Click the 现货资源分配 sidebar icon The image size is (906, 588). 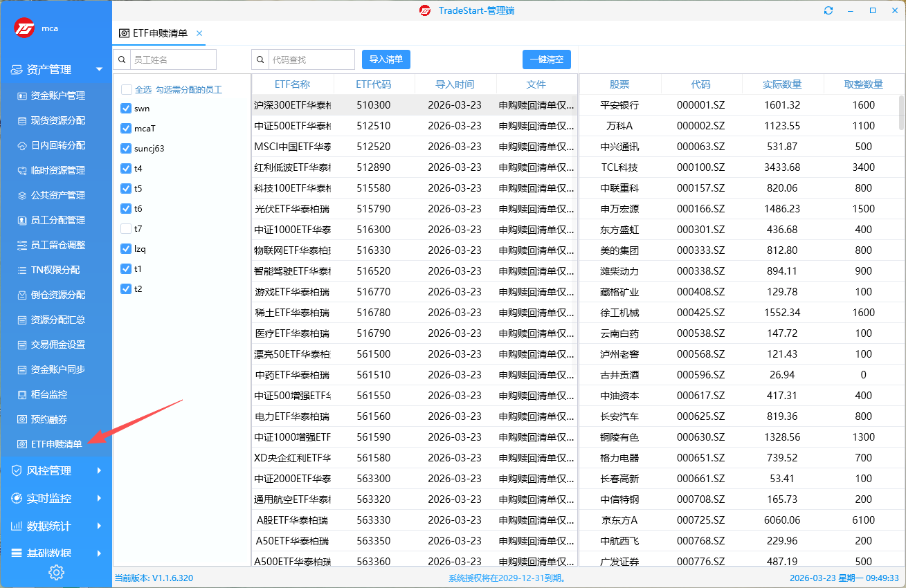[22, 120]
